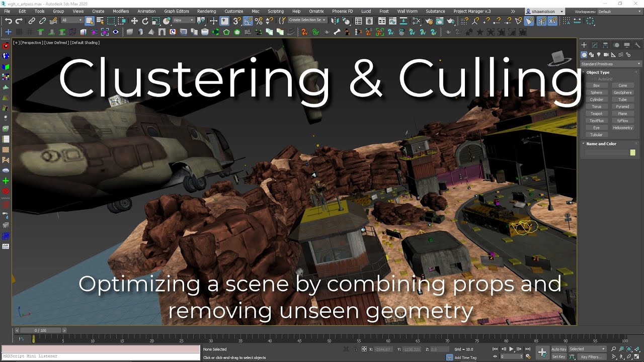The height and width of the screenshot is (362, 644).
Task: Activate the Select Object tool
Action: point(89,21)
